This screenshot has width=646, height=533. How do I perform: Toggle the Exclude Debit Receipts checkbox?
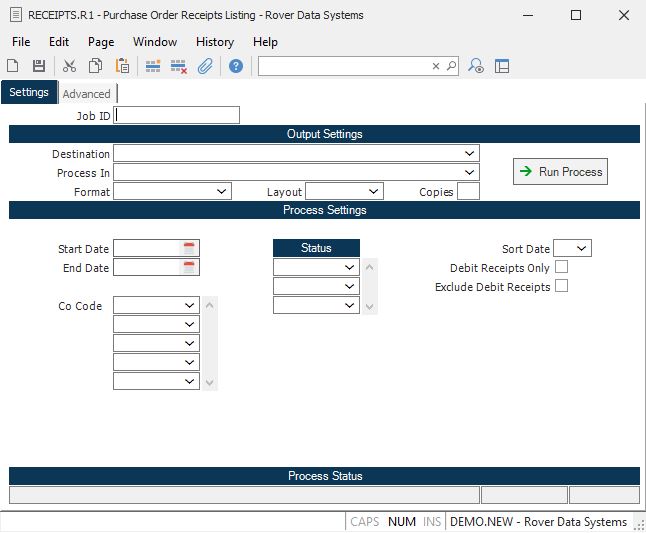[x=561, y=286]
